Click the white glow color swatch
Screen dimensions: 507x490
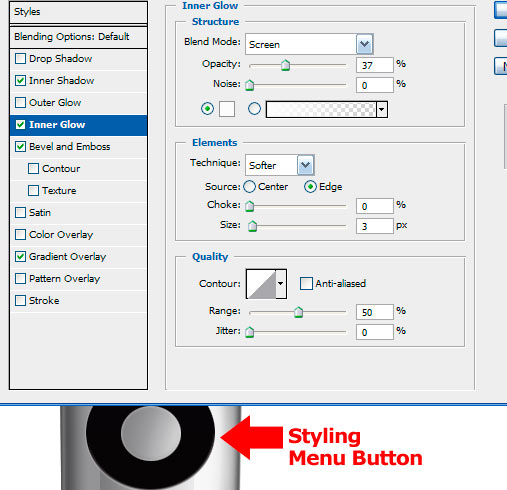(x=227, y=109)
